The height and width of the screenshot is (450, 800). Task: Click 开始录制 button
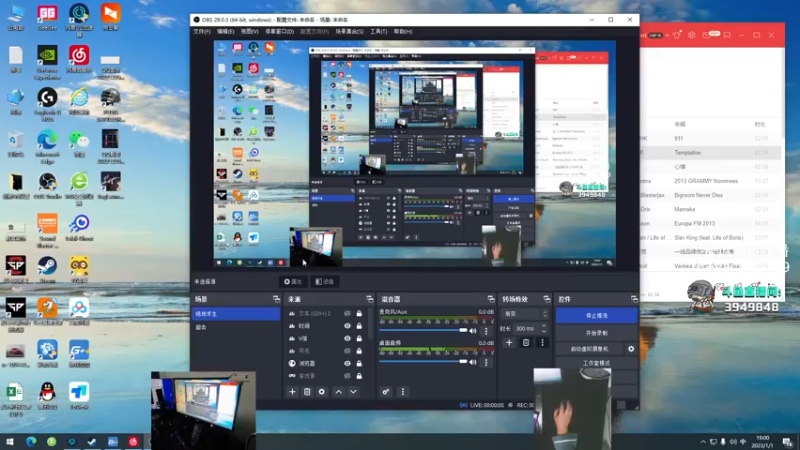pos(596,333)
